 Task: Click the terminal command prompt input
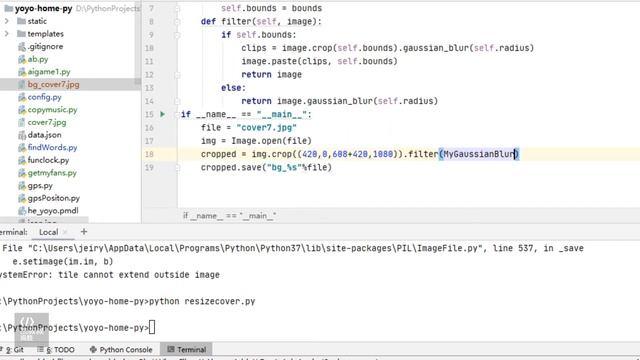152,327
